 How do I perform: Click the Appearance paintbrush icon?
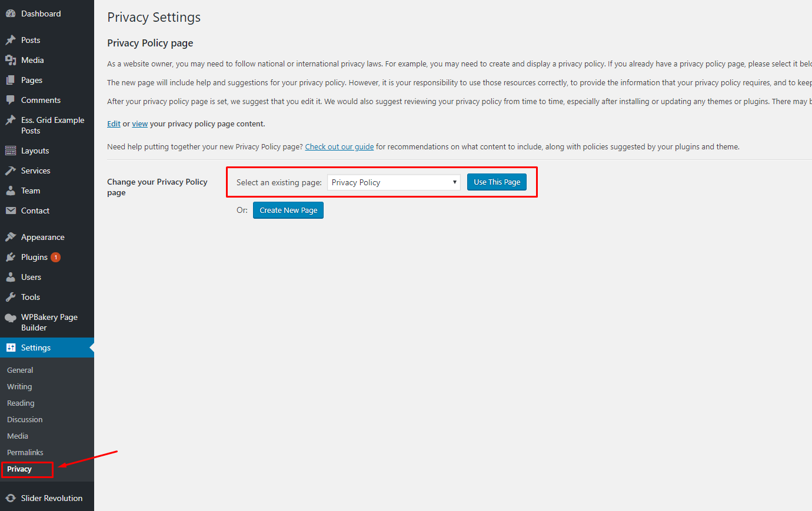(x=11, y=237)
